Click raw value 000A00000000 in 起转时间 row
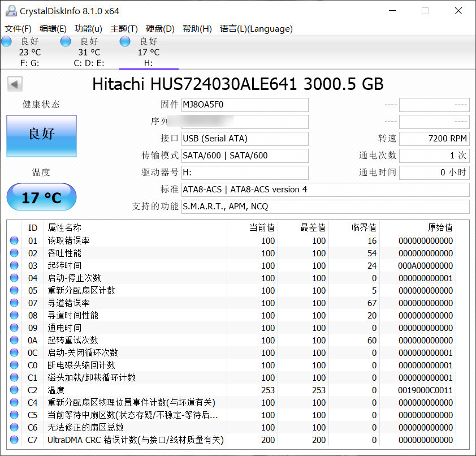The width and height of the screenshot is (476, 456). 425,265
